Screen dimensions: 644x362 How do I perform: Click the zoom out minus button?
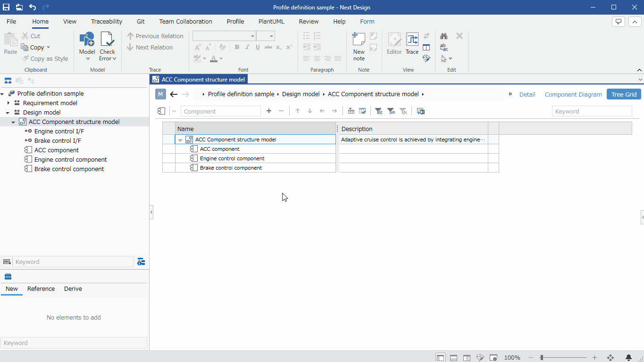point(531,358)
